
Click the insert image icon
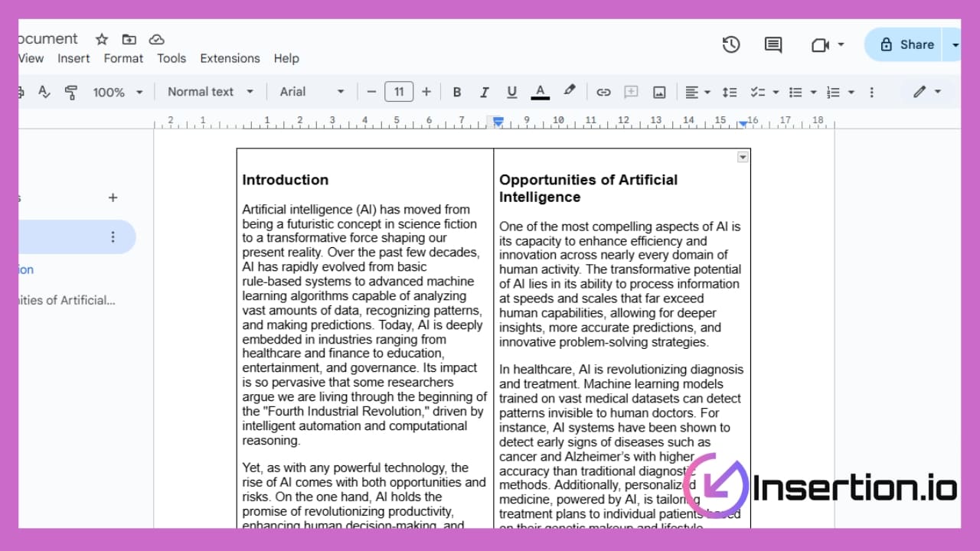(x=659, y=92)
